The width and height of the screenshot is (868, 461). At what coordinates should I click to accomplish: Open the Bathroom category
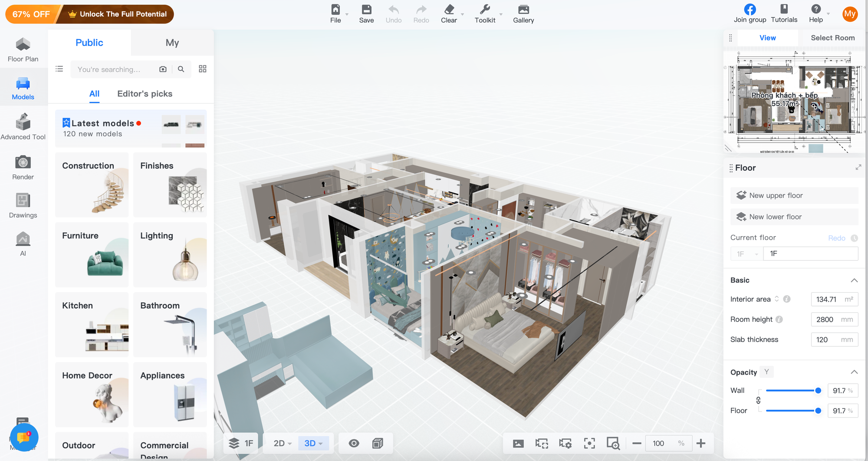[x=170, y=324]
